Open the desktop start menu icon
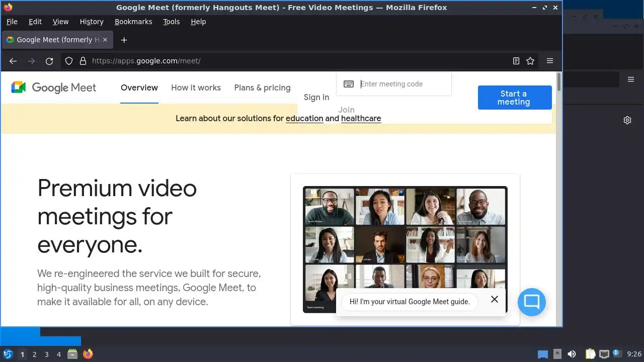Screen dimensions: 644x362 click(8, 354)
